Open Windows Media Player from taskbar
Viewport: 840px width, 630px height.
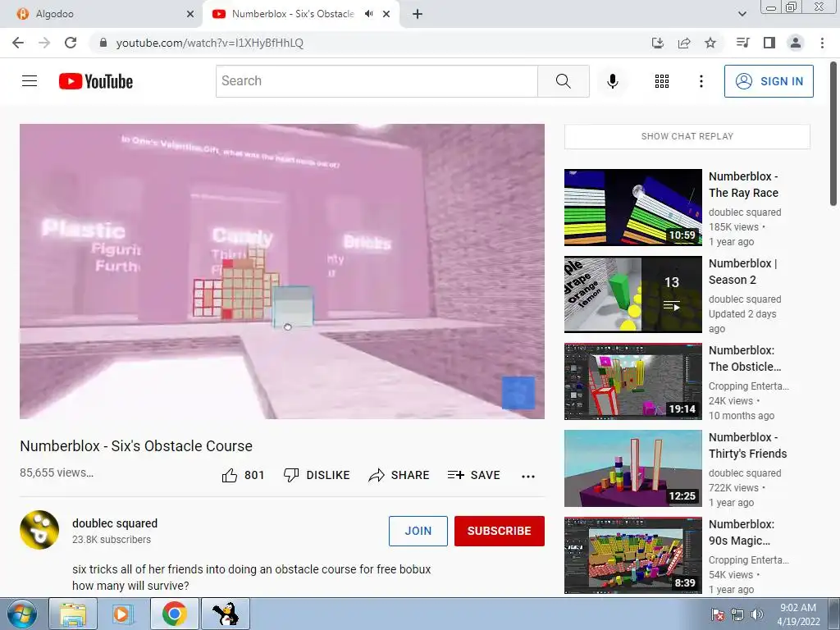click(x=123, y=614)
